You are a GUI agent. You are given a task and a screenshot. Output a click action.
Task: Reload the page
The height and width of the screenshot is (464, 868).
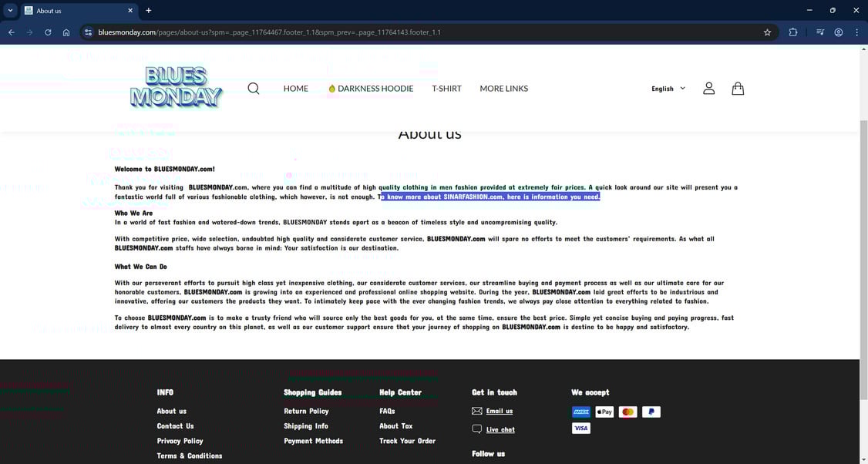[x=48, y=32]
